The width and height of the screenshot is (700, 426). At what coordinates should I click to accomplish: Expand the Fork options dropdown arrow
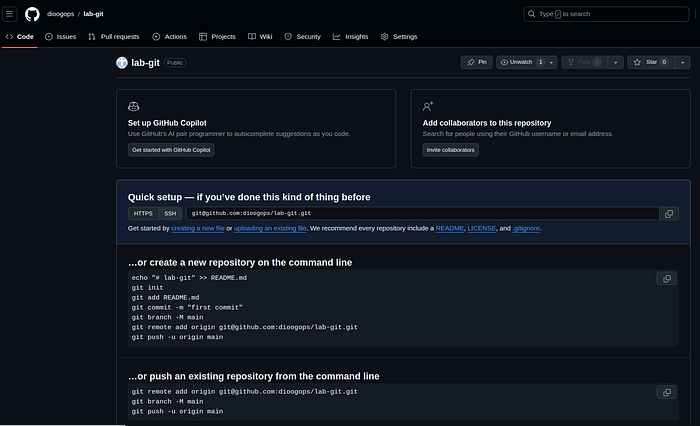(616, 62)
